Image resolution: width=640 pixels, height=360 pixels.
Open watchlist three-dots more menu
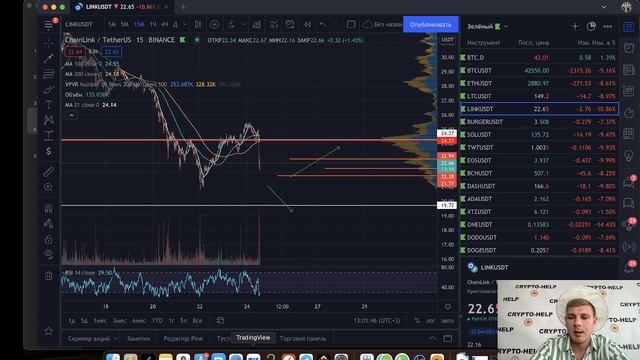pyautogui.click(x=607, y=27)
